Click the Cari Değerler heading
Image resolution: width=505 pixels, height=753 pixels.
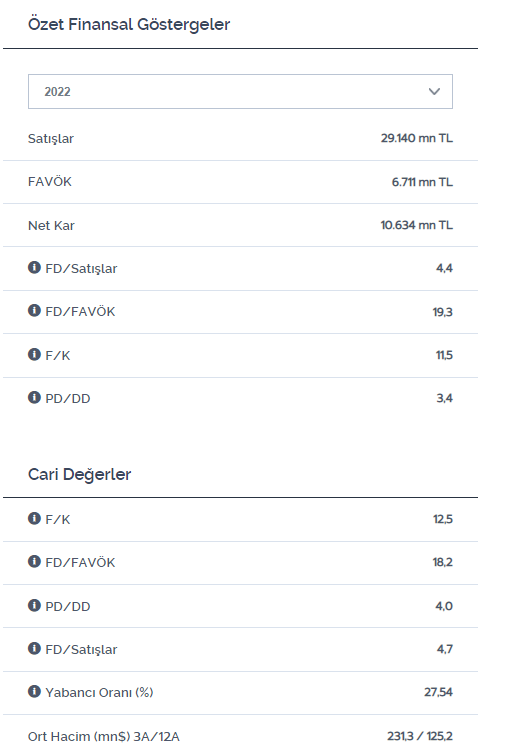[80, 474]
